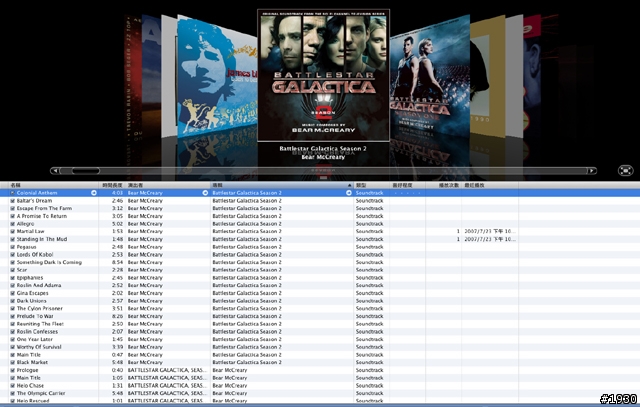The width and height of the screenshot is (640, 407).
Task: Select the Reuniting The Fleet track
Action: tap(40, 324)
